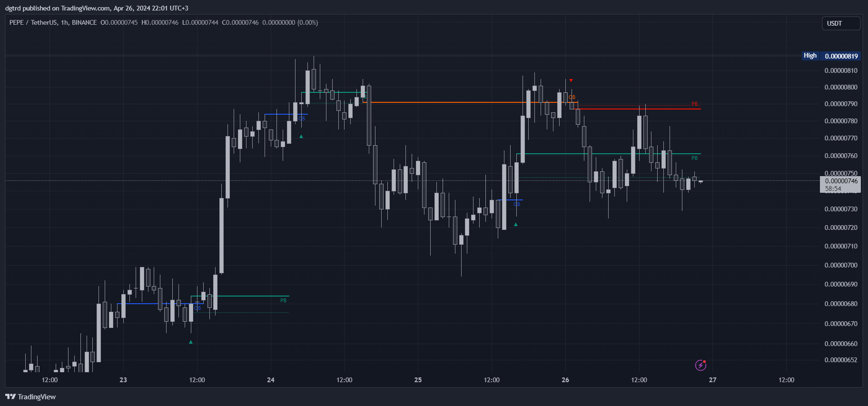Click date label 27 on time axis
This screenshot has width=868, height=406.
pos(712,380)
